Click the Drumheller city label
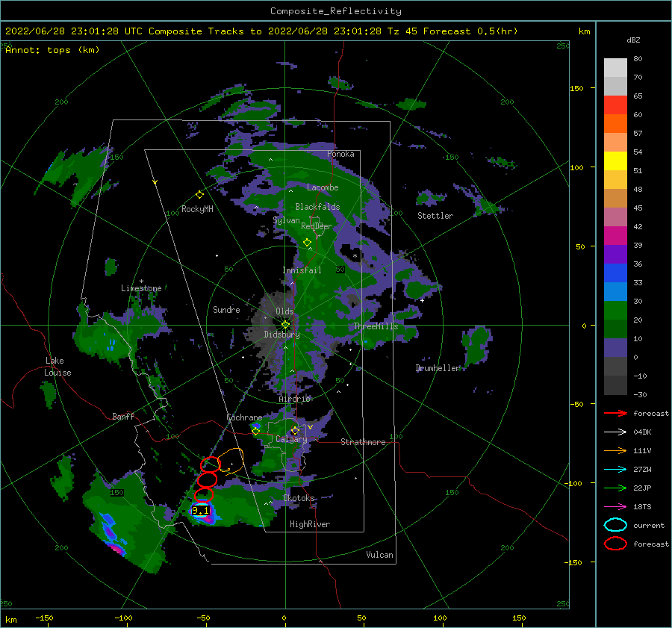The height and width of the screenshot is (628, 672). point(438,368)
